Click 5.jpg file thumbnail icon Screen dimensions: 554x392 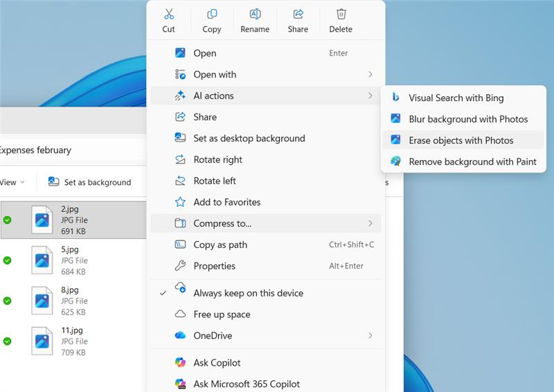(x=42, y=260)
